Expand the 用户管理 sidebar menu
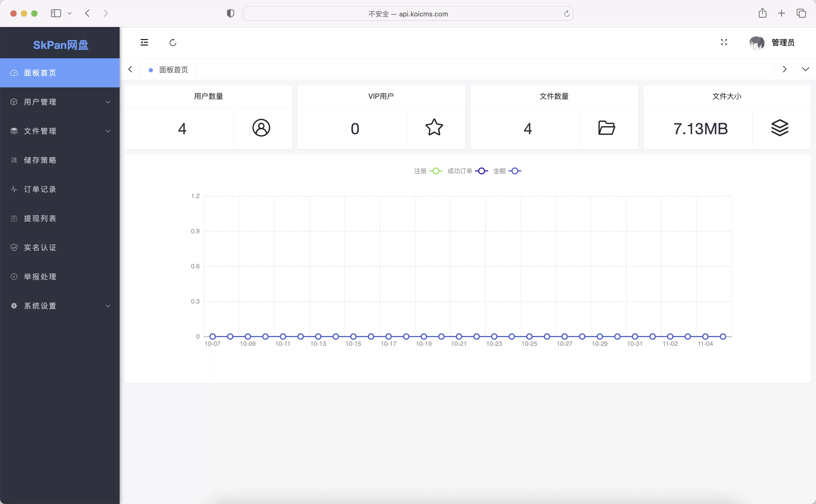 click(60, 102)
